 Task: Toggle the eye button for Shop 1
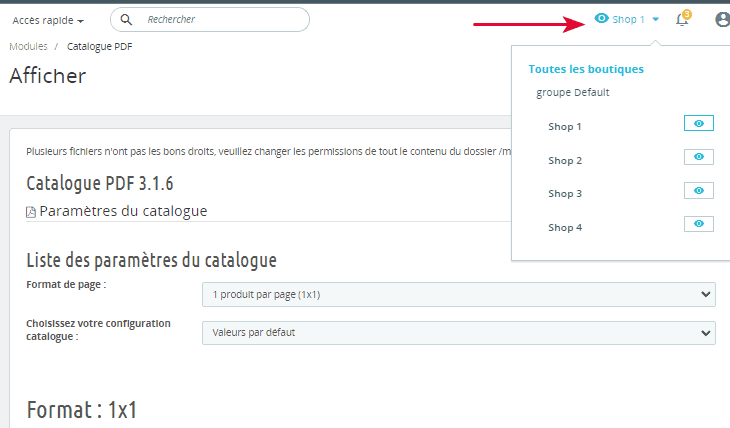[698, 124]
